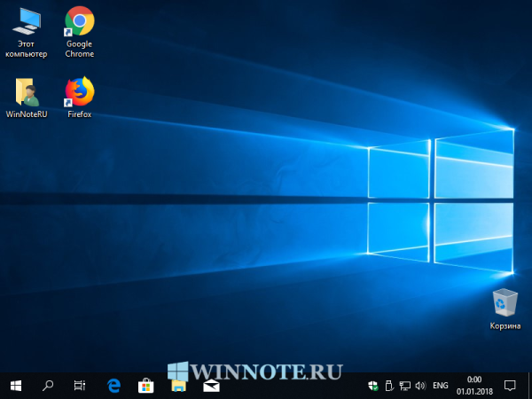Select the Корзина recycle bin icon

505,304
